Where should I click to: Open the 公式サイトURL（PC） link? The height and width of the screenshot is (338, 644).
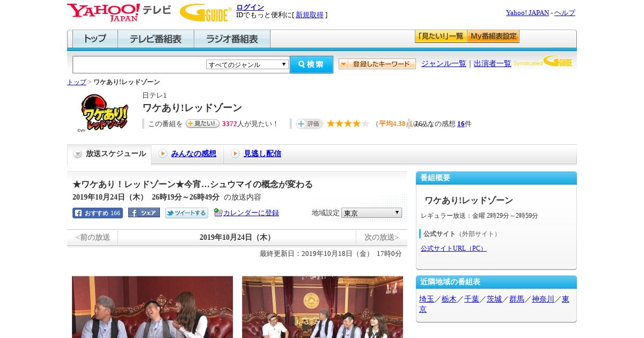point(453,248)
